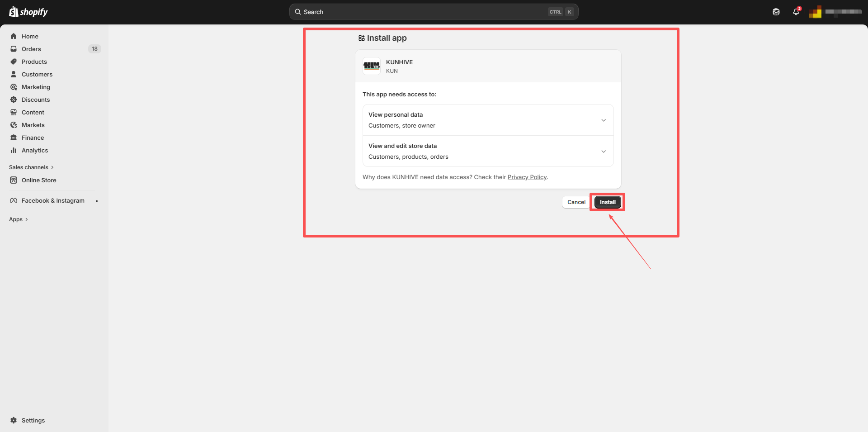
Task: Open Settings gear icon in sidebar
Action: tap(14, 420)
